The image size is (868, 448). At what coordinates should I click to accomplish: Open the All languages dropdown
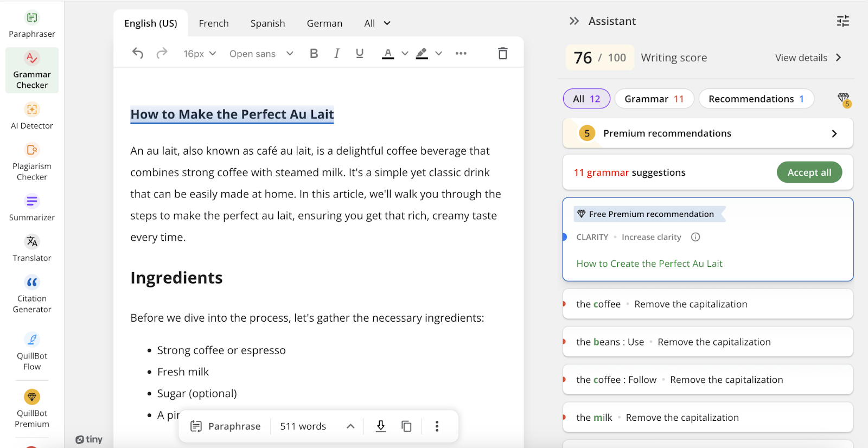(378, 23)
